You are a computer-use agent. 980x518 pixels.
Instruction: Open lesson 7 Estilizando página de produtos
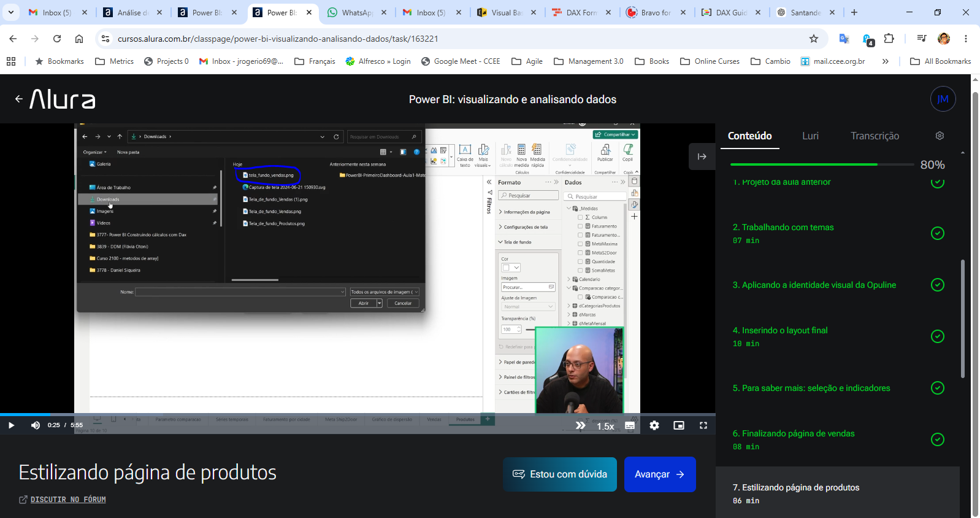click(x=796, y=487)
